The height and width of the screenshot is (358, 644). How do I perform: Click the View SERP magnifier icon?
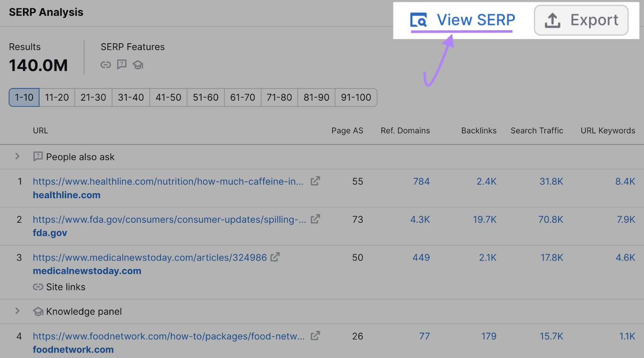[x=418, y=20]
